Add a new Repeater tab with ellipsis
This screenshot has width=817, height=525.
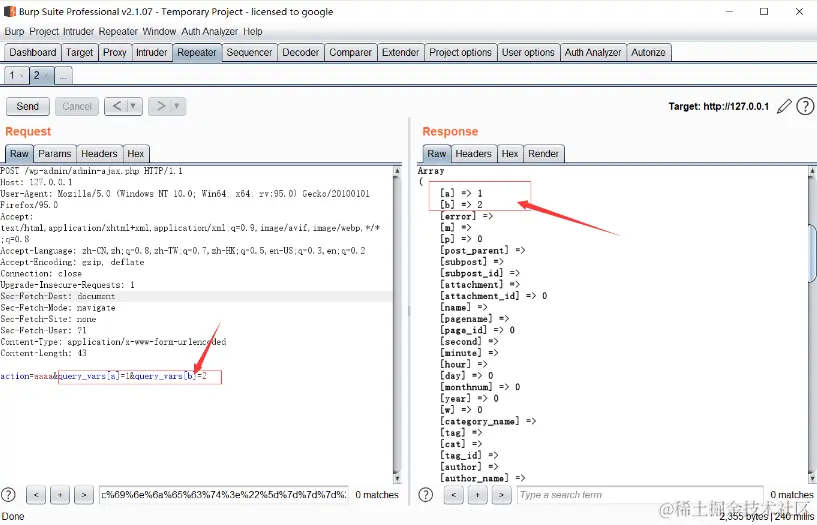(63, 76)
